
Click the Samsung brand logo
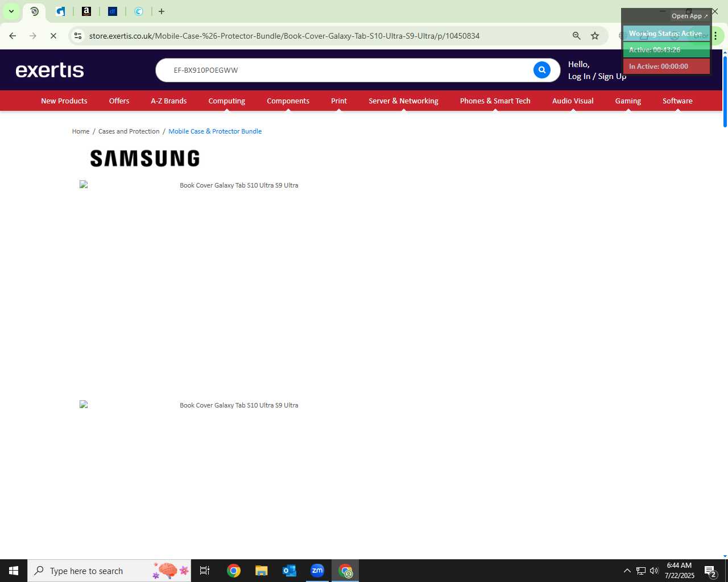coord(145,158)
